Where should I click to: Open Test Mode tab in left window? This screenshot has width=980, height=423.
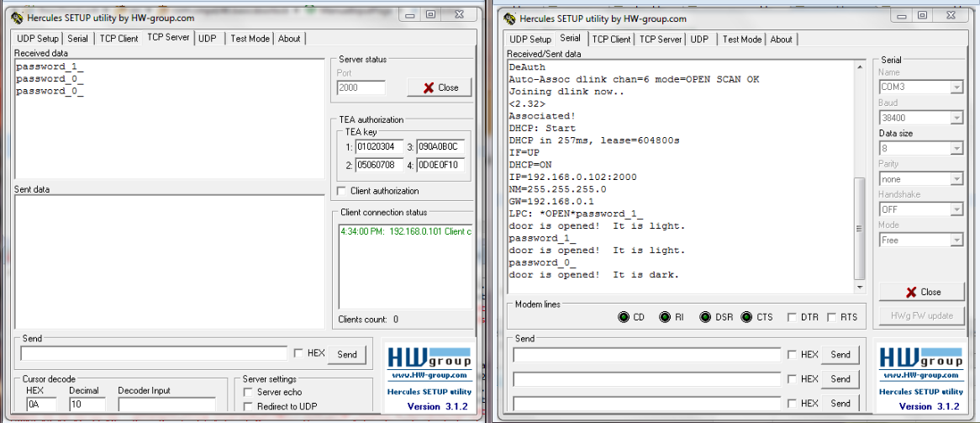point(250,39)
